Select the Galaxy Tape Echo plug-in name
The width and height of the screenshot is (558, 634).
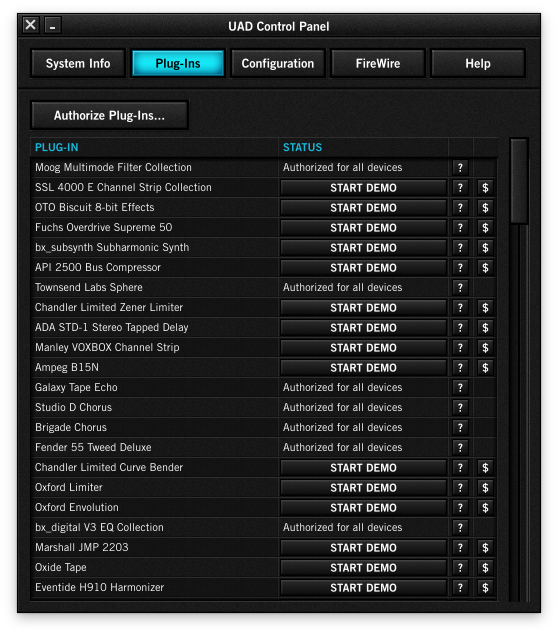(x=76, y=387)
